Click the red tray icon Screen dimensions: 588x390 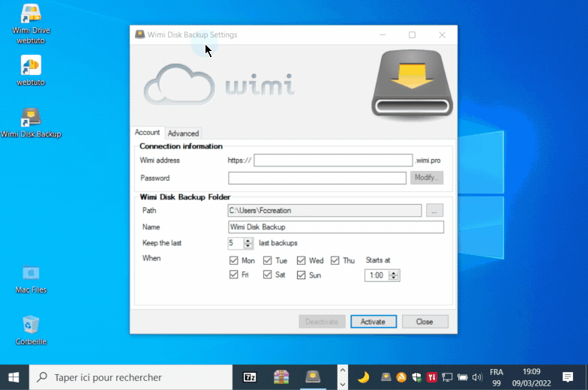click(x=432, y=377)
